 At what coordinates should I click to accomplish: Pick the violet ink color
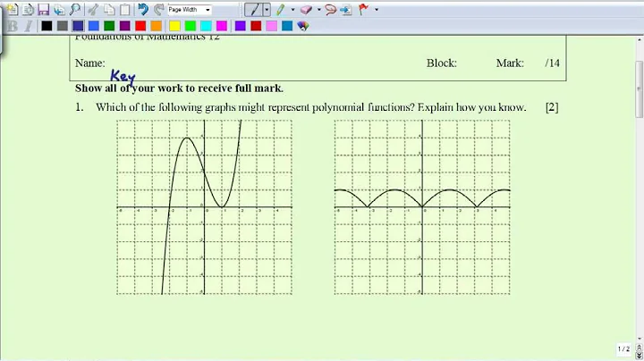coord(241,26)
